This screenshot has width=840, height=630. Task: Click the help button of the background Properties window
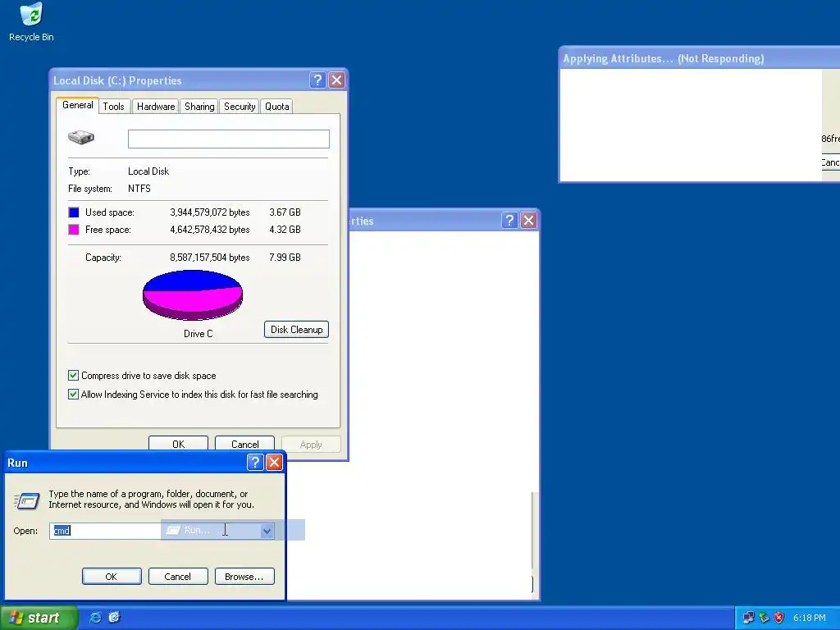(x=509, y=220)
